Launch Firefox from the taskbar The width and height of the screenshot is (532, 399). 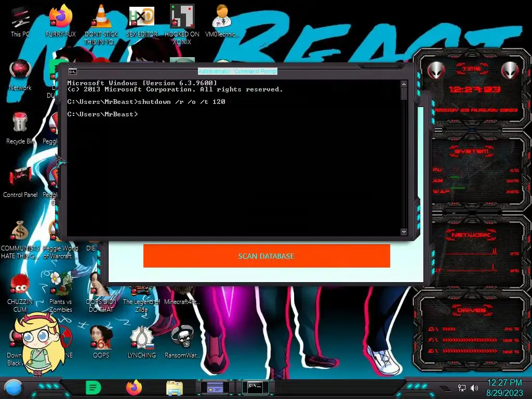134,388
